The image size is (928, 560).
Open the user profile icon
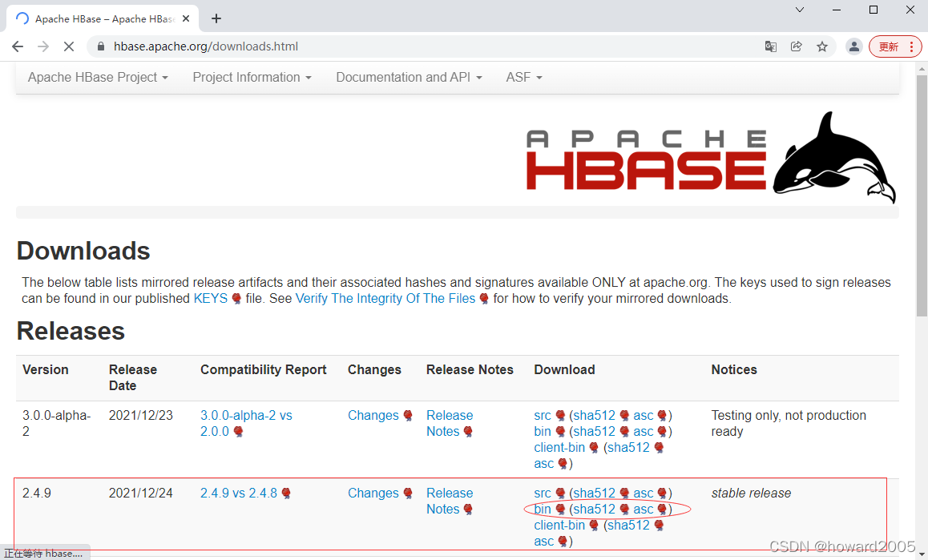[x=854, y=46]
